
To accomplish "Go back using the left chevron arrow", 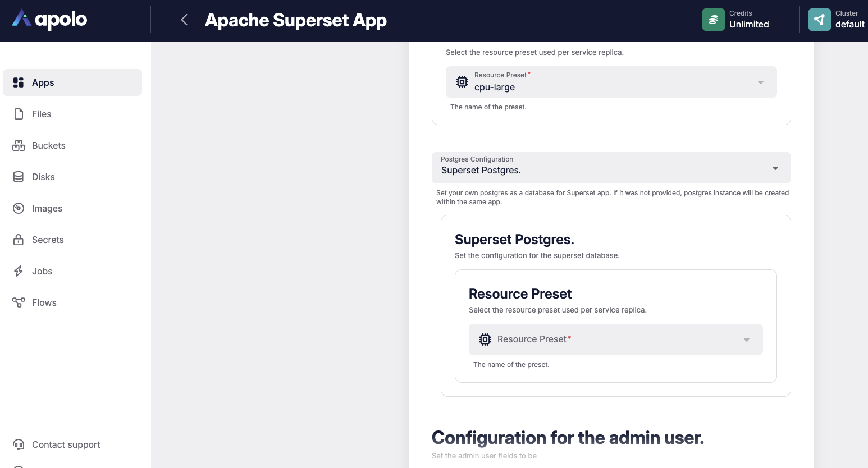I will [x=184, y=20].
